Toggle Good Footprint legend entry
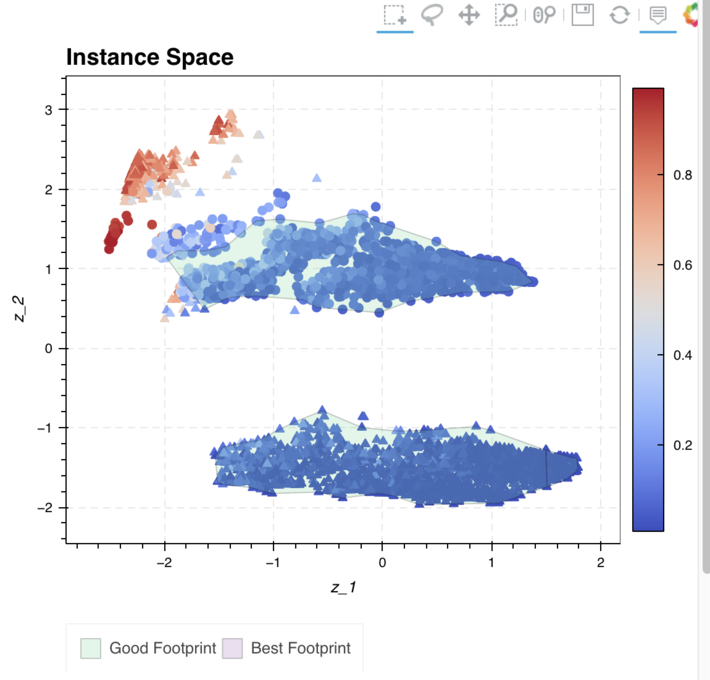The width and height of the screenshot is (710, 680). (149, 648)
